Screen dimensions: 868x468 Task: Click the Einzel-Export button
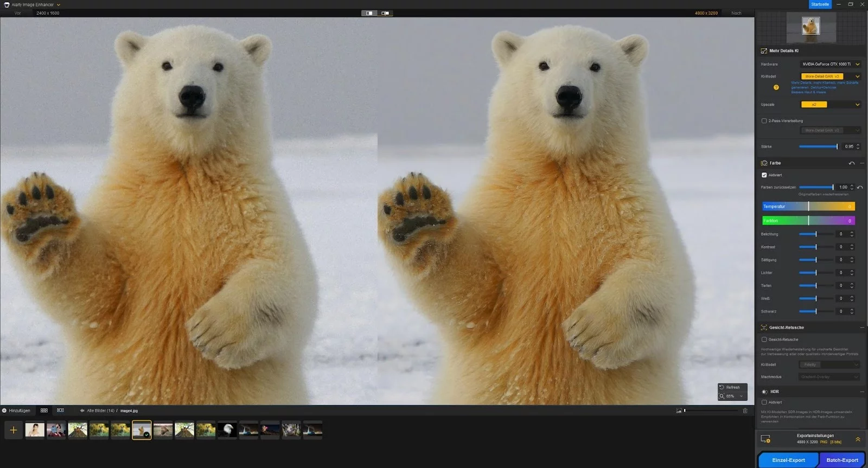click(x=788, y=460)
